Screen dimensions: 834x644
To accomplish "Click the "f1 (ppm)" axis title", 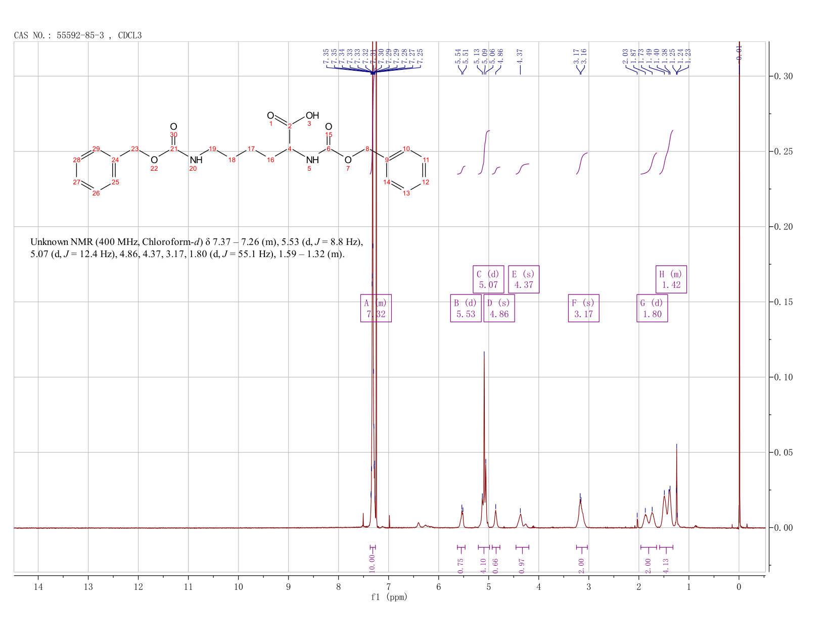I will coord(389,597).
